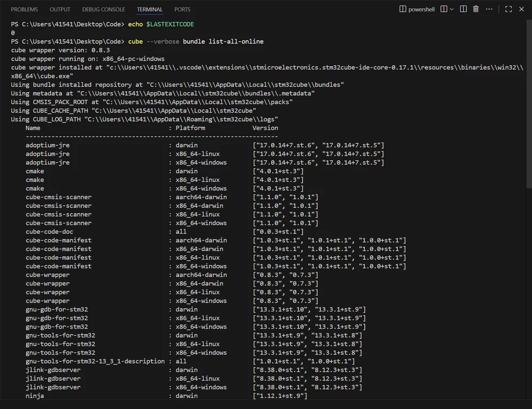Open the PORTS tab
The height and width of the screenshot is (409, 532).
(x=182, y=10)
